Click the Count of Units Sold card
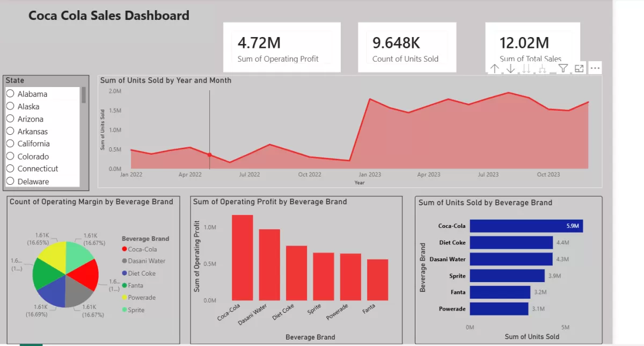This screenshot has width=644, height=346. pyautogui.click(x=407, y=47)
